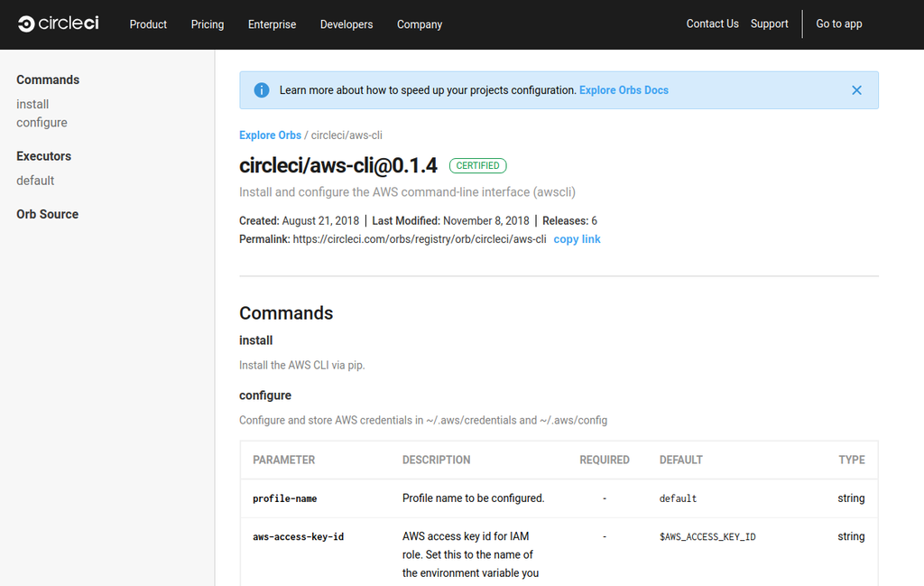The height and width of the screenshot is (586, 924).
Task: Click the REQUIRED column header
Action: point(604,460)
